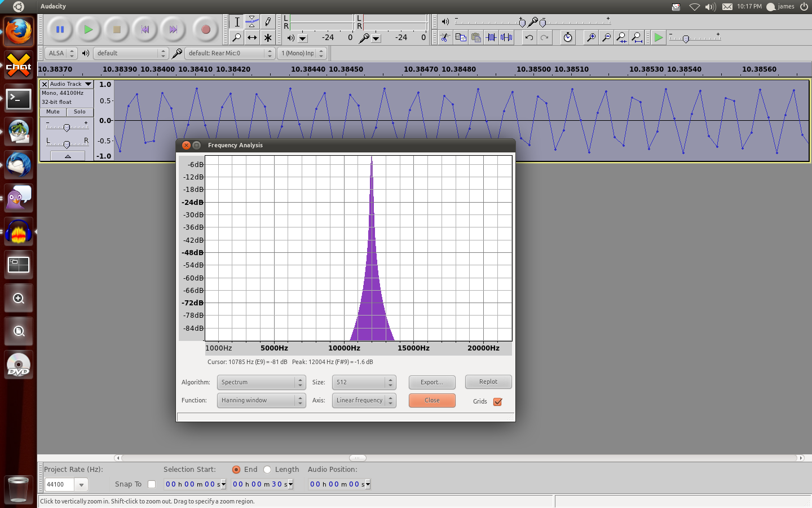Select the Draw pencil tool
This screenshot has width=812, height=508.
(268, 22)
